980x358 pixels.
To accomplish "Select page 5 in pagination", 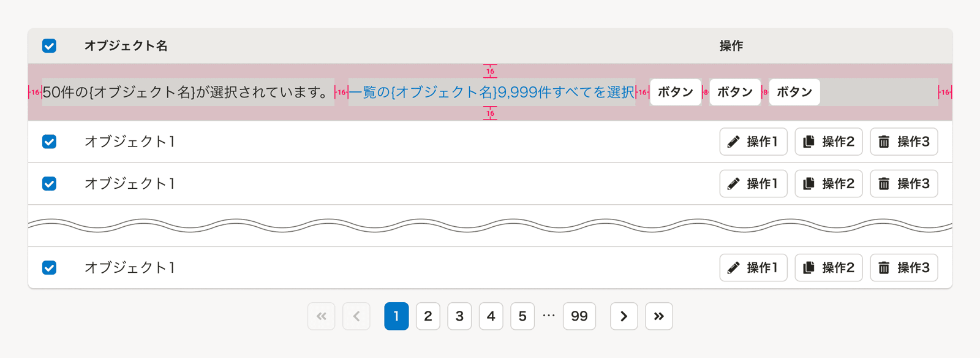I will pos(522,316).
